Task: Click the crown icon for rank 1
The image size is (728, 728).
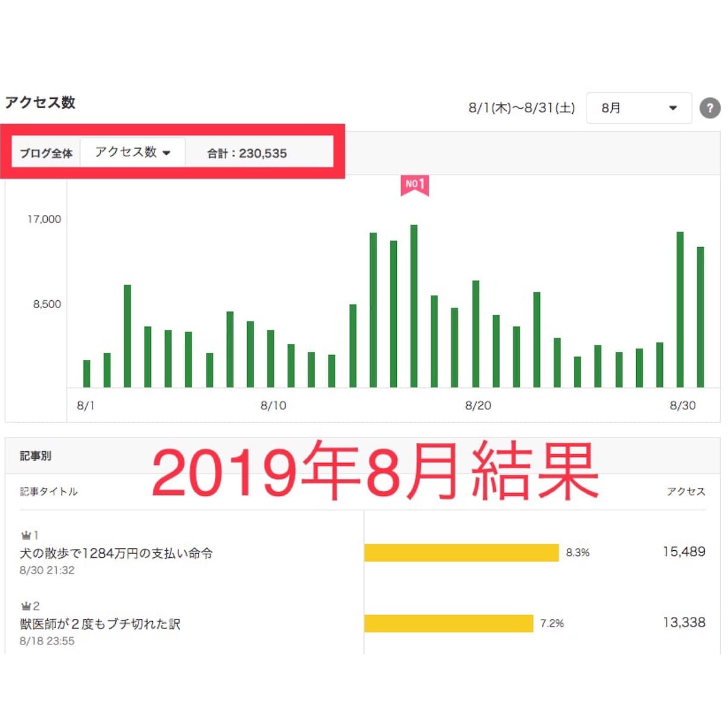Action: (26, 535)
